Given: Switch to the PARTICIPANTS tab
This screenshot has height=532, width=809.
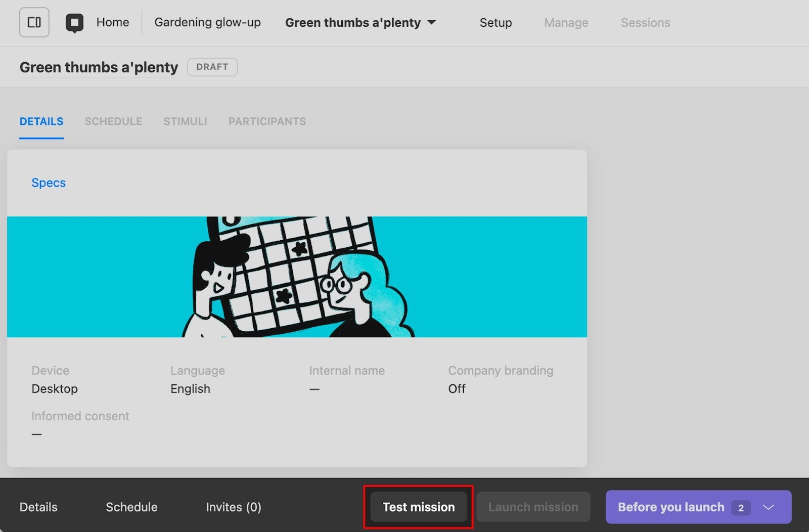Looking at the screenshot, I should pyautogui.click(x=267, y=121).
